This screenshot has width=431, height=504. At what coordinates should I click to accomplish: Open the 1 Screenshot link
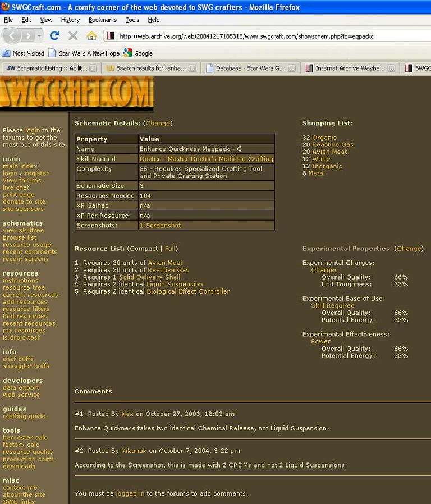tap(160, 225)
